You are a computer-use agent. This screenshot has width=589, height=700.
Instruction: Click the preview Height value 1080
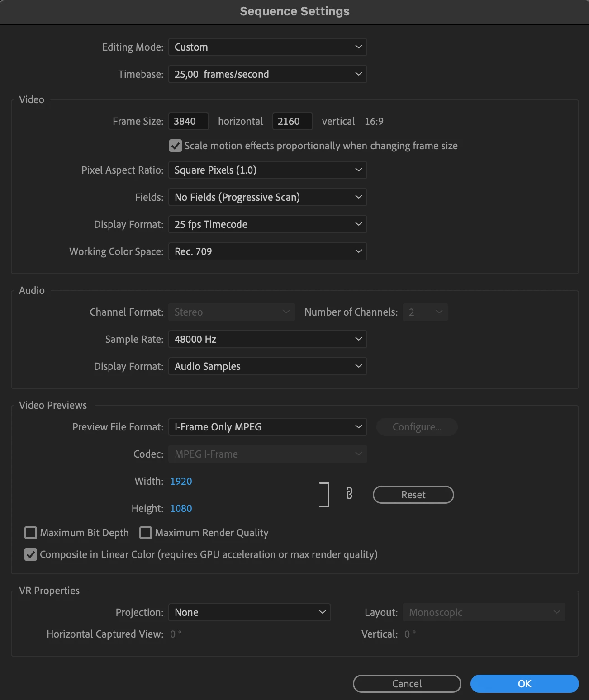coord(181,508)
